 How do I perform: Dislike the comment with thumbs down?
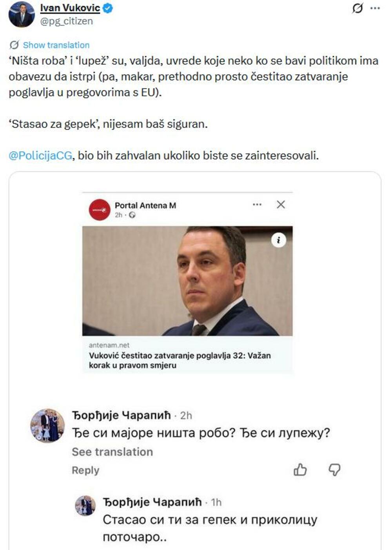(x=334, y=469)
